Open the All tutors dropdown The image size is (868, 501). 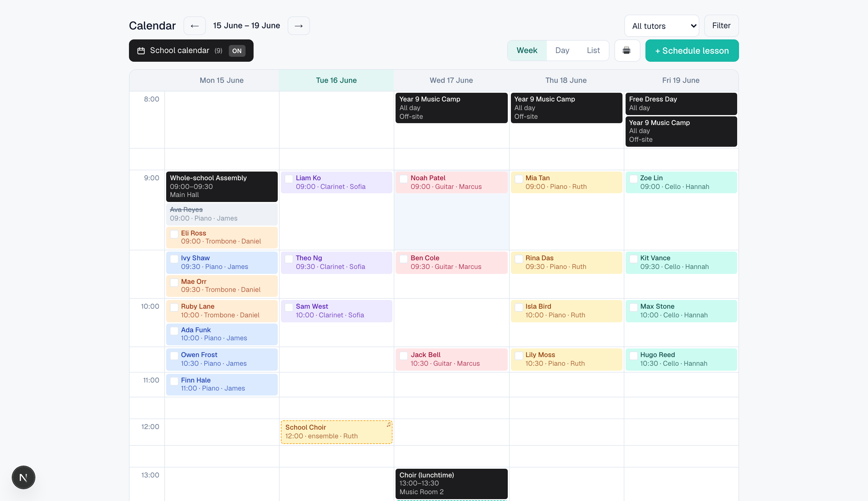click(x=662, y=26)
